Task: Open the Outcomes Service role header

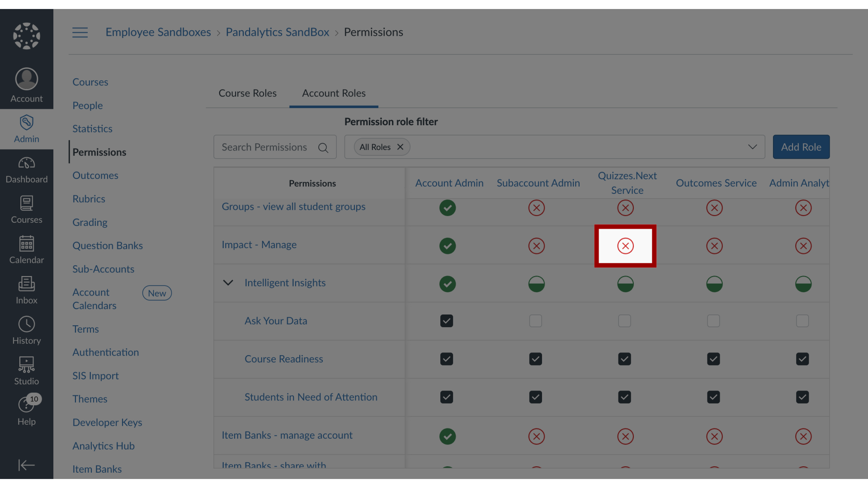Action: (x=716, y=183)
